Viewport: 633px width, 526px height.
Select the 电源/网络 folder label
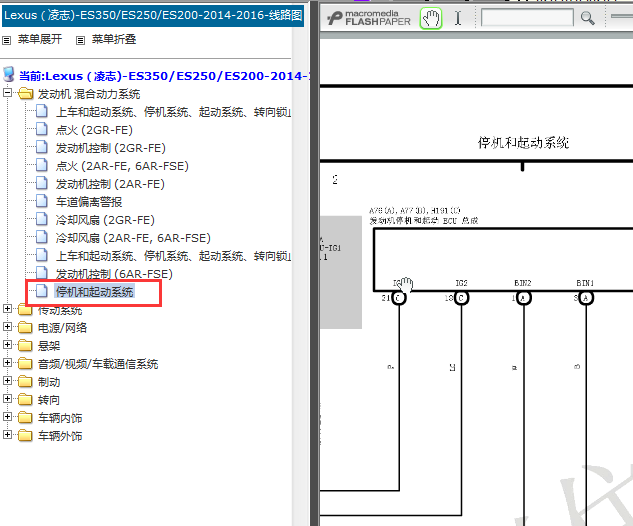click(62, 328)
